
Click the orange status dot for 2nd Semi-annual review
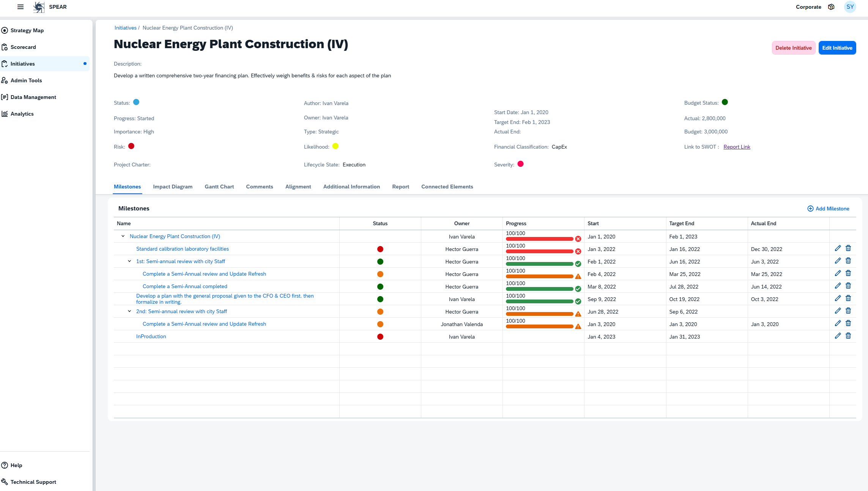(380, 311)
